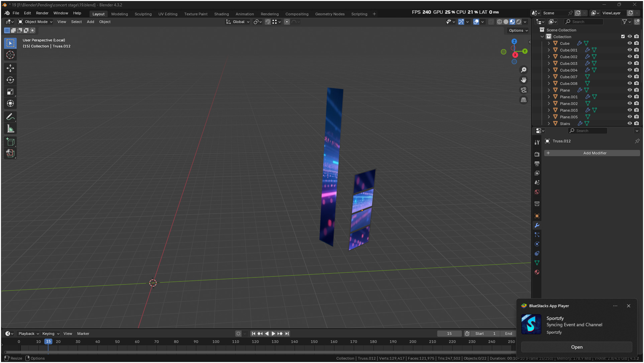Click Open on the BlueStacks notification
This screenshot has height=363, width=644.
576,347
